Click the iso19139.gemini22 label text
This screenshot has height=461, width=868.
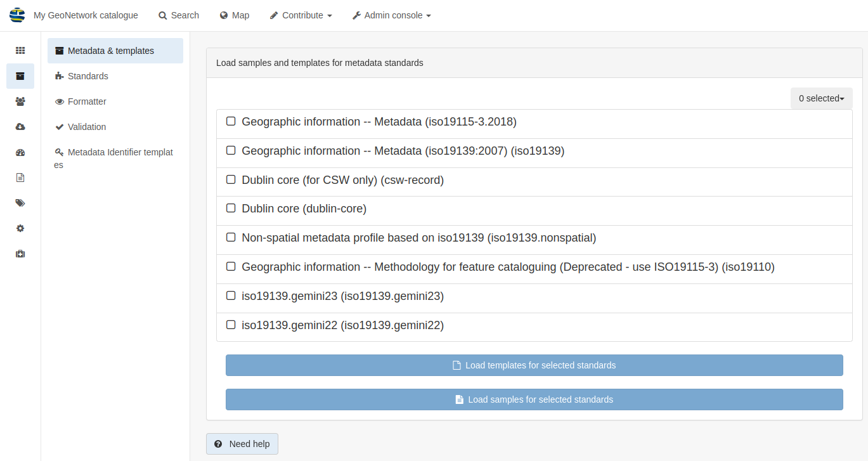pos(342,325)
